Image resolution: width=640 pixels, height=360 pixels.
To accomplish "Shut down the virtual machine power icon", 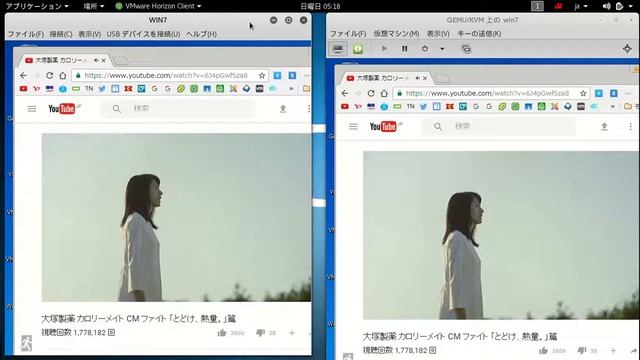I will pos(425,49).
